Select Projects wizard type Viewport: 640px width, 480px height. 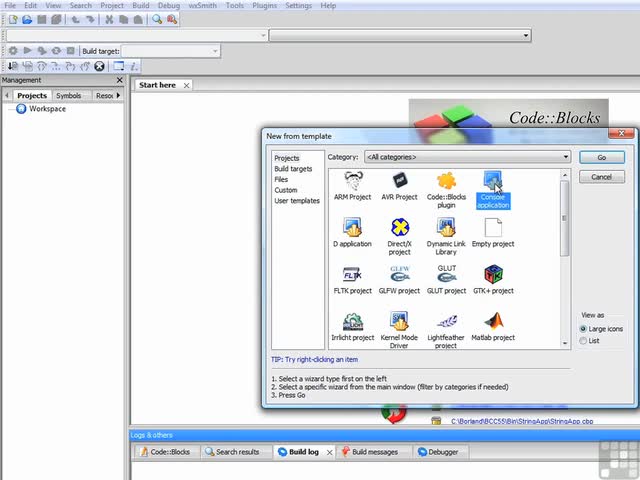point(287,158)
